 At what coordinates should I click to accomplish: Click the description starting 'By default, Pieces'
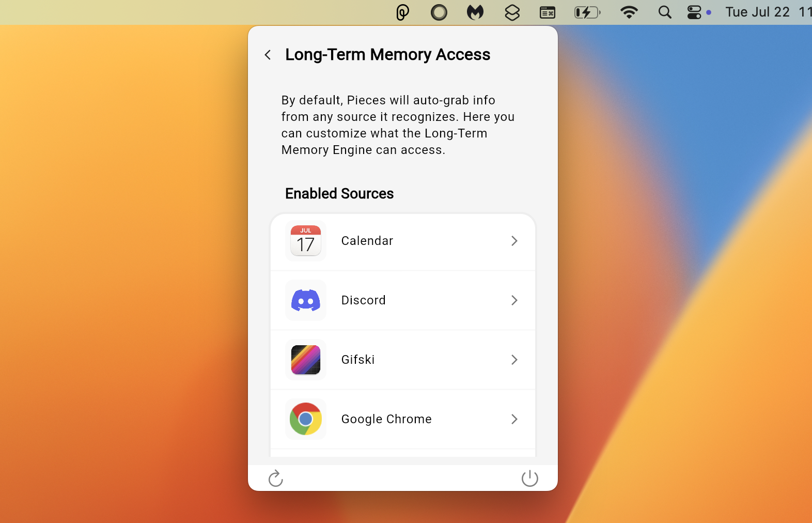398,125
